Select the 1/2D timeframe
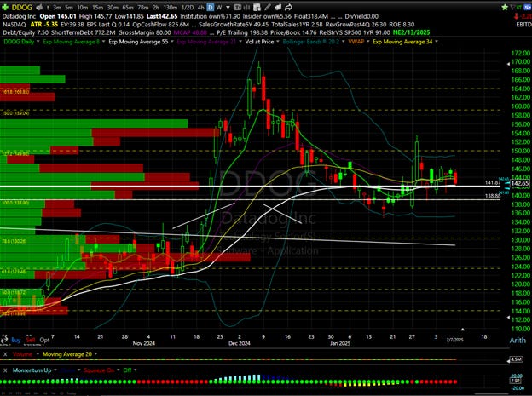This screenshot has width=532, height=396. pyautogui.click(x=188, y=8)
